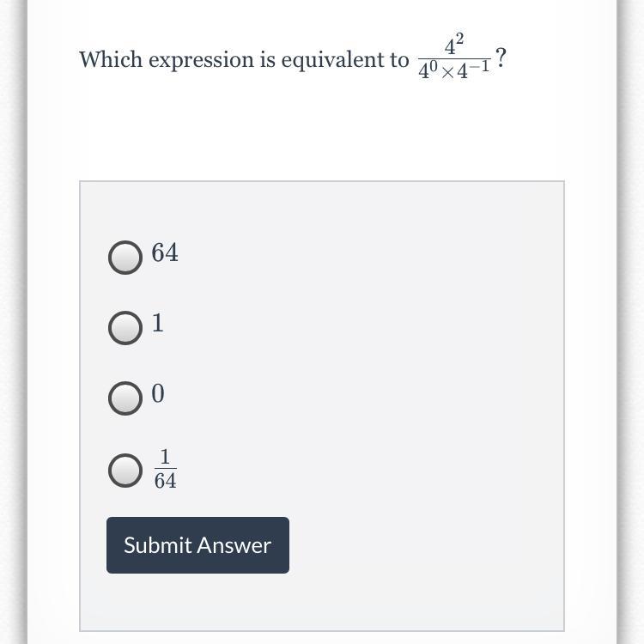This screenshot has height=644, width=644.
Task: Select the radio button for 64
Action: pos(125,258)
